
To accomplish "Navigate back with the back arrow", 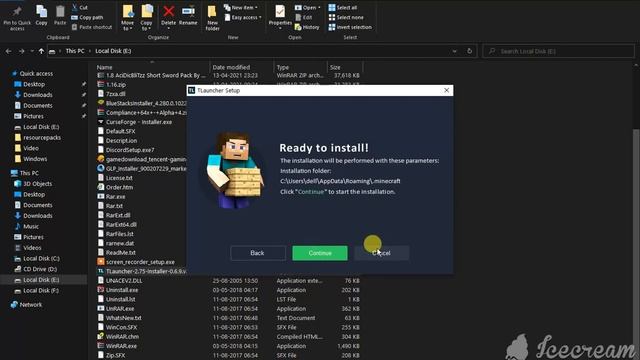I will click(x=9, y=51).
